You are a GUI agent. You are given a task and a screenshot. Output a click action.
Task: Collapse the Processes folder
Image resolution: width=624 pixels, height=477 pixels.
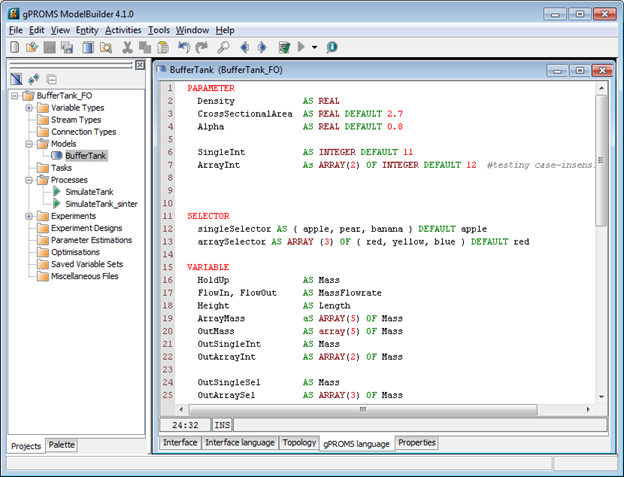pyautogui.click(x=29, y=180)
